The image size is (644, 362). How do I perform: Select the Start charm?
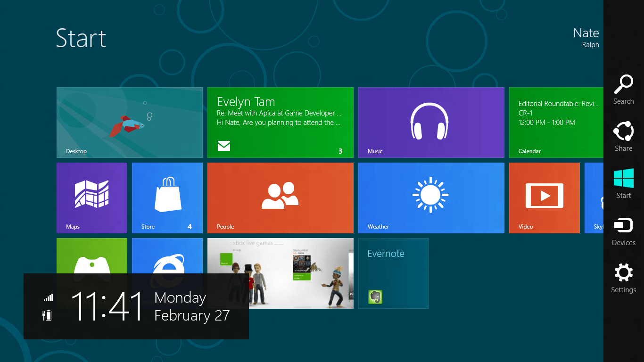click(x=623, y=183)
